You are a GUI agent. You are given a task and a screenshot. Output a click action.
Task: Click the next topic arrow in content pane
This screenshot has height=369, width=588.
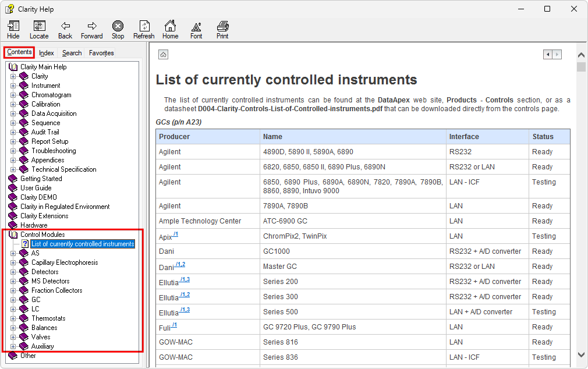557,54
